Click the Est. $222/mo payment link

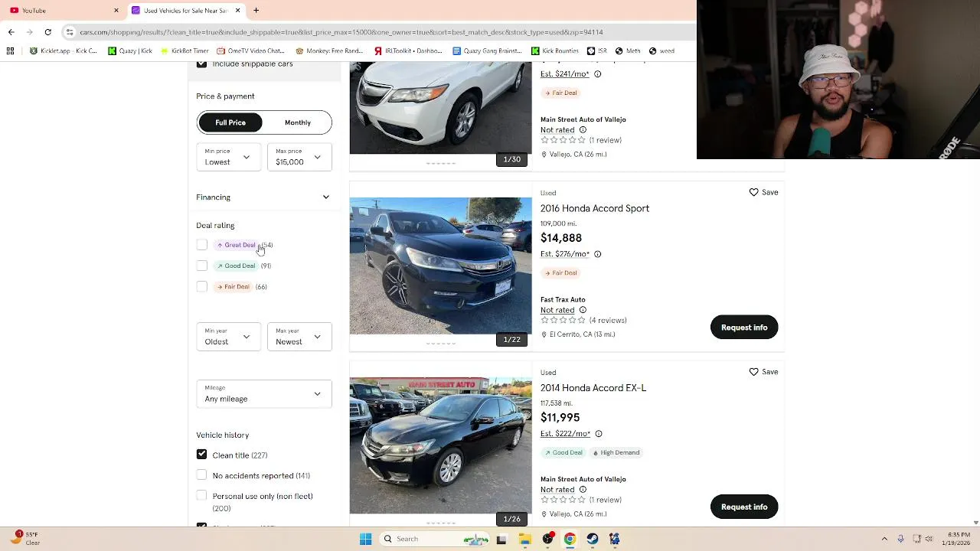coord(565,434)
